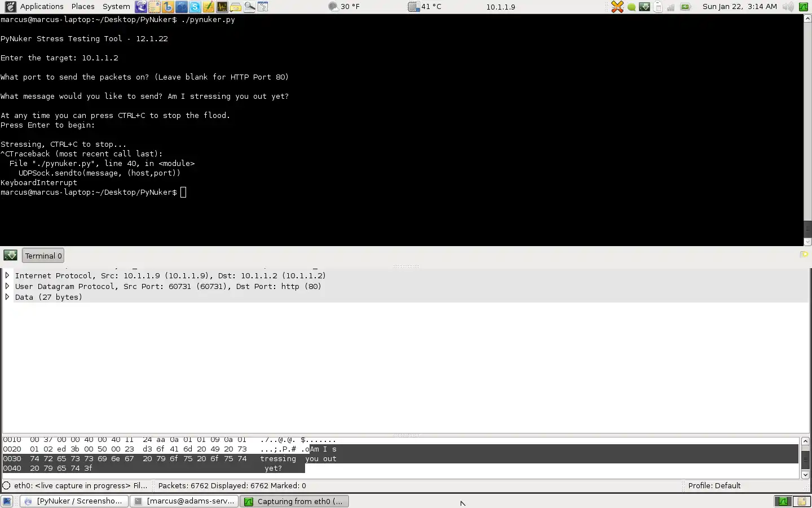Select the User Datagram Protocol line
This screenshot has width=812, height=508.
point(168,287)
